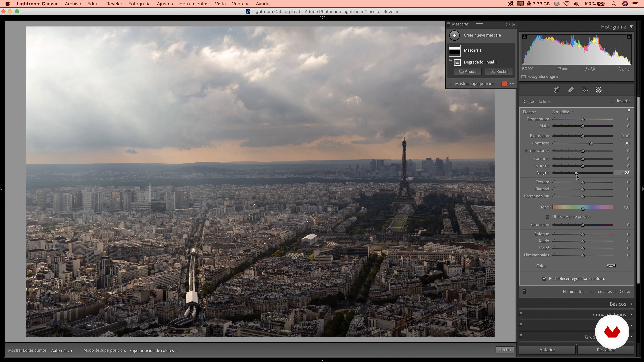This screenshot has height=362, width=644.
Task: Open the volume control in menu bar
Action: [577, 4]
